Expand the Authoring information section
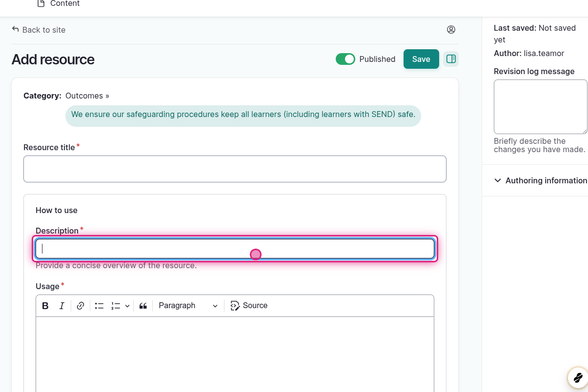 pos(541,180)
